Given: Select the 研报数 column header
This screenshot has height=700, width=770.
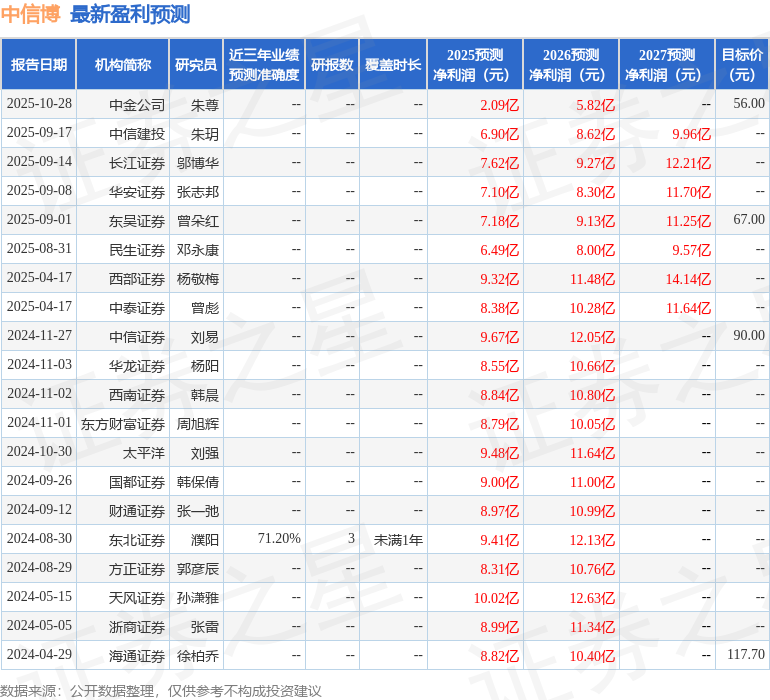Looking at the screenshot, I should tap(332, 64).
